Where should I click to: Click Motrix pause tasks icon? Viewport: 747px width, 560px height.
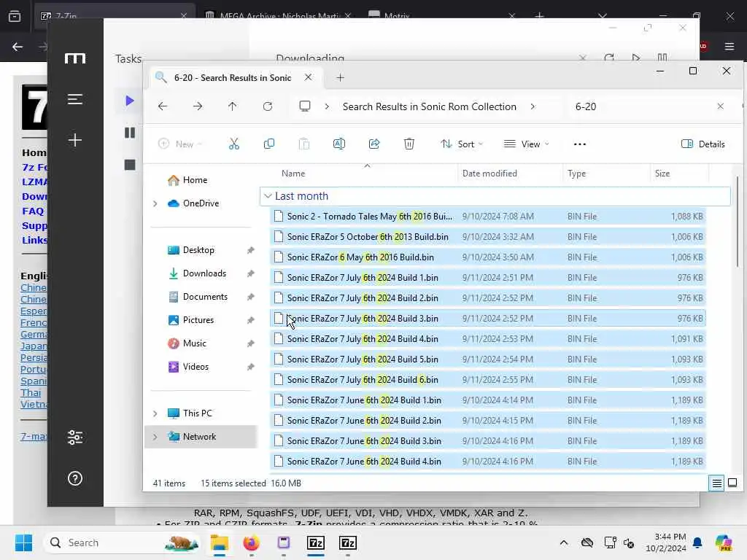click(130, 133)
